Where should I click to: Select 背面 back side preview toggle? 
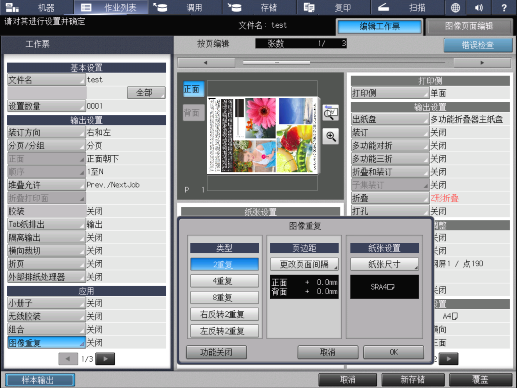193,113
